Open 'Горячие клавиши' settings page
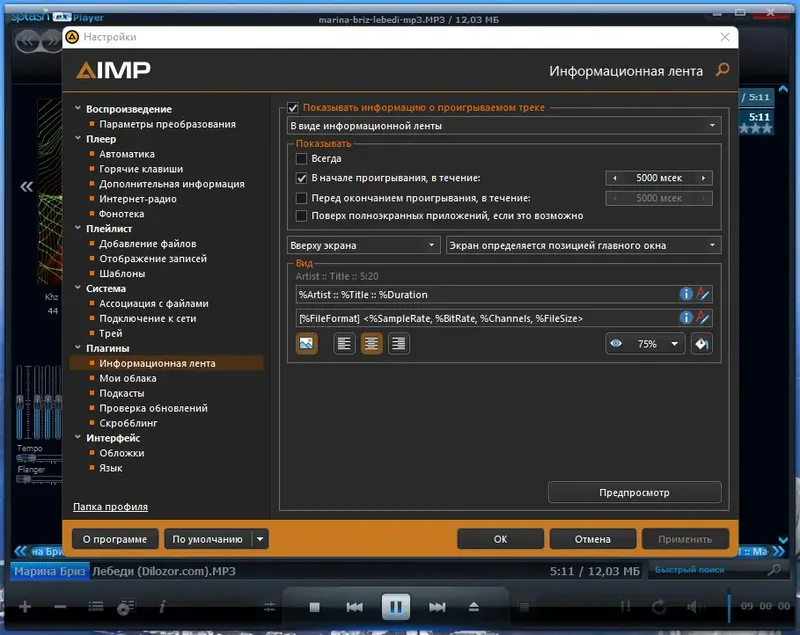This screenshot has height=635, width=800. click(x=141, y=169)
